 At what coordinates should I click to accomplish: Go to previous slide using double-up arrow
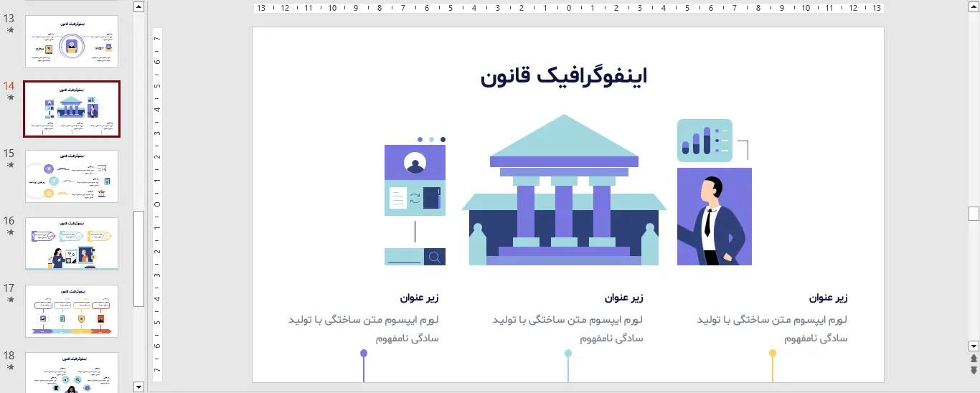pos(974,359)
